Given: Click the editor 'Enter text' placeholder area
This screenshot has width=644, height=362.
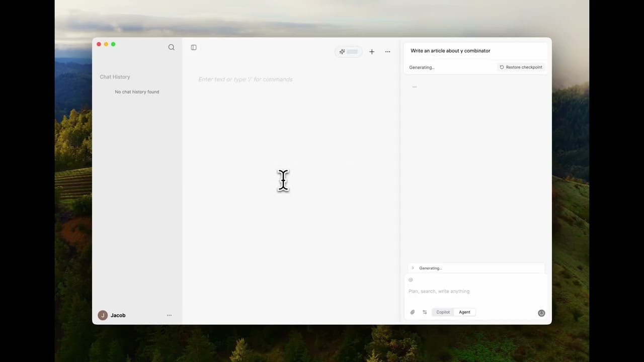Looking at the screenshot, I should click(246, 79).
